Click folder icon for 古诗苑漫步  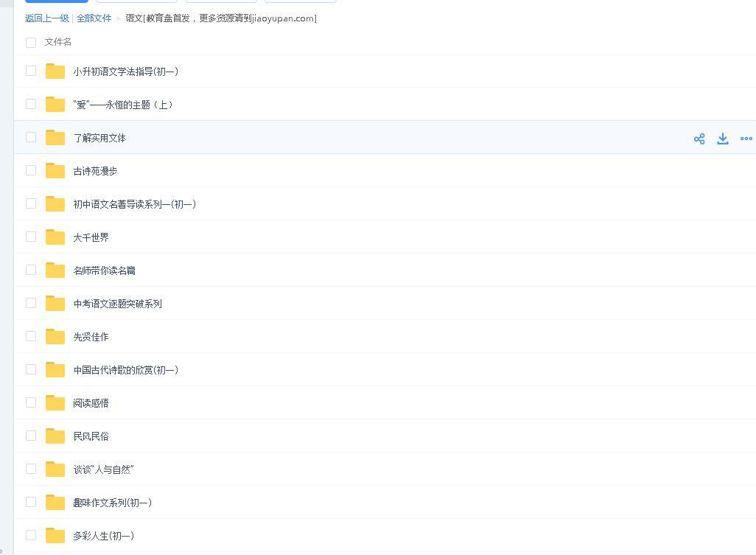55,171
